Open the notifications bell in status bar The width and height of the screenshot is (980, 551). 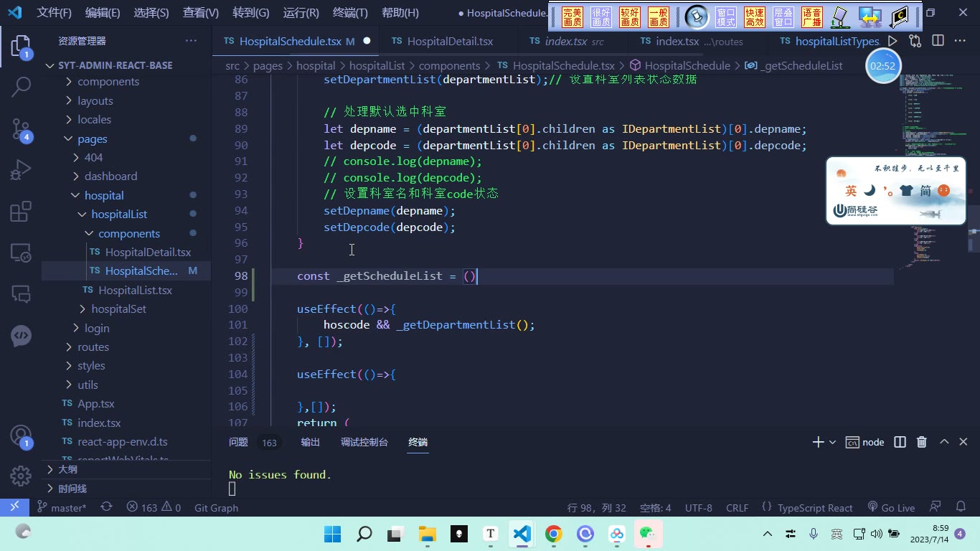pyautogui.click(x=961, y=507)
